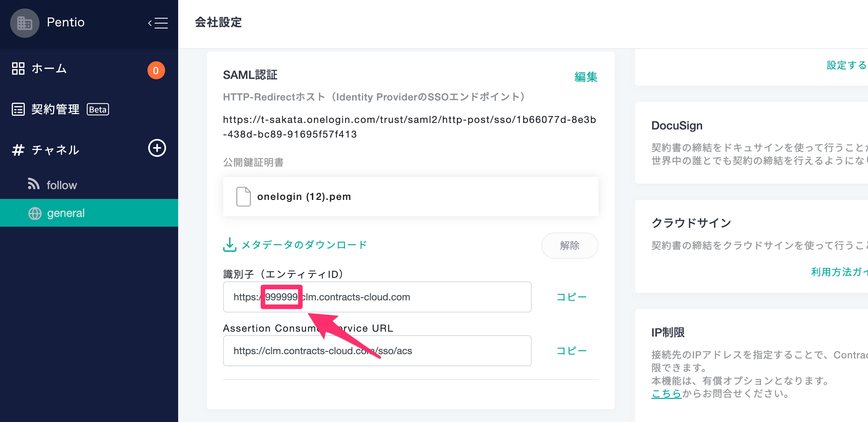The image size is (868, 422).
Task: Click the entity ID input field
Action: coord(377,297)
